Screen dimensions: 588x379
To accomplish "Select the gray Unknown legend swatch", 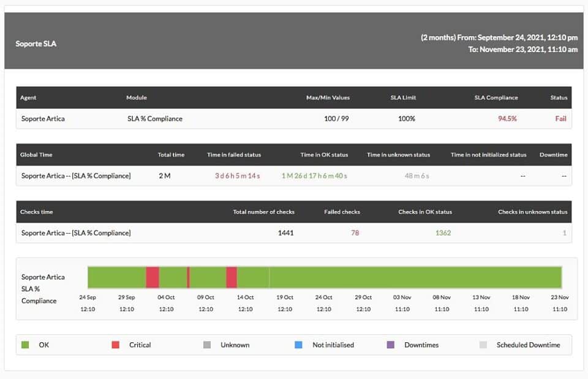I will point(207,345).
